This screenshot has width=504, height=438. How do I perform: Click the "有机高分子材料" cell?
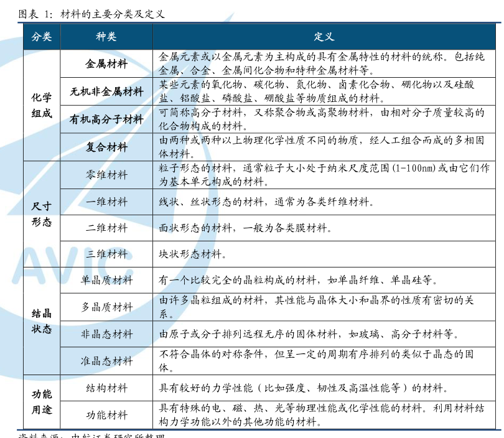click(106, 119)
